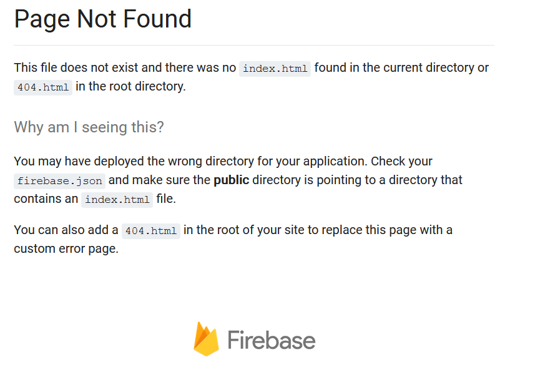Click the text 'found in the current directory or'
The image size is (535, 392).
point(401,67)
